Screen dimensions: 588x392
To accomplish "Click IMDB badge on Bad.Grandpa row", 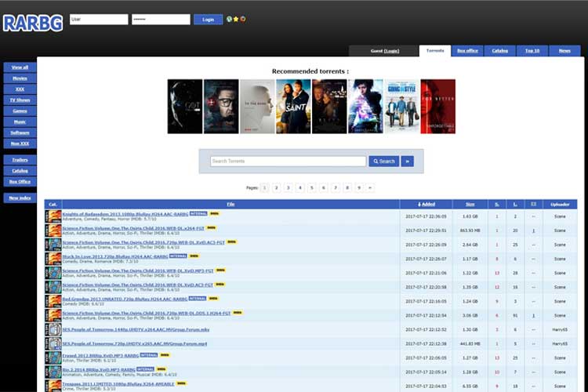I will (213, 298).
